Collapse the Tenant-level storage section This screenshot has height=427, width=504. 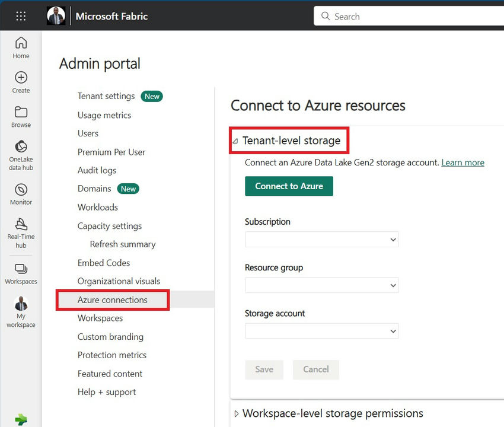tap(235, 141)
